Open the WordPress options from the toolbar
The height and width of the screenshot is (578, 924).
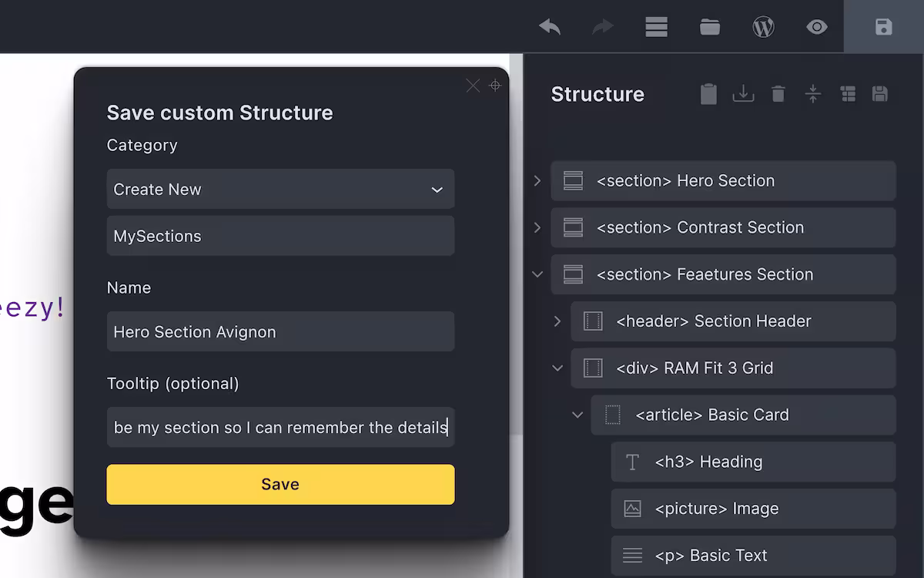(763, 26)
